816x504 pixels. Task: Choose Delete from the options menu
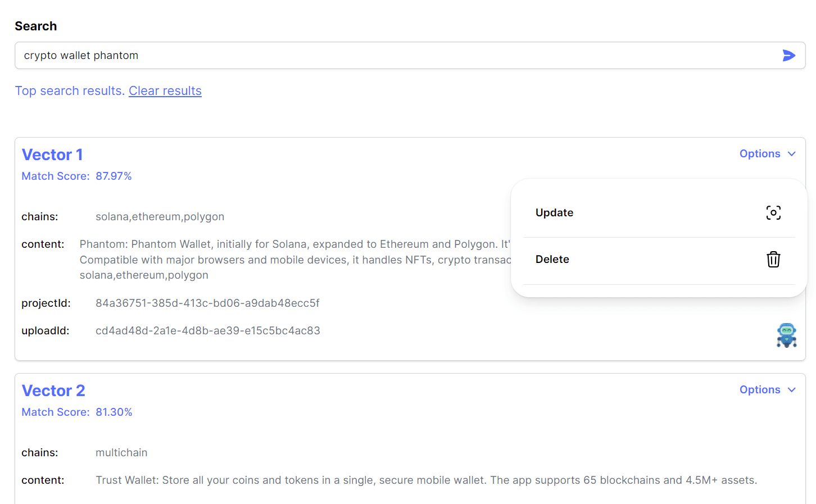tap(659, 260)
